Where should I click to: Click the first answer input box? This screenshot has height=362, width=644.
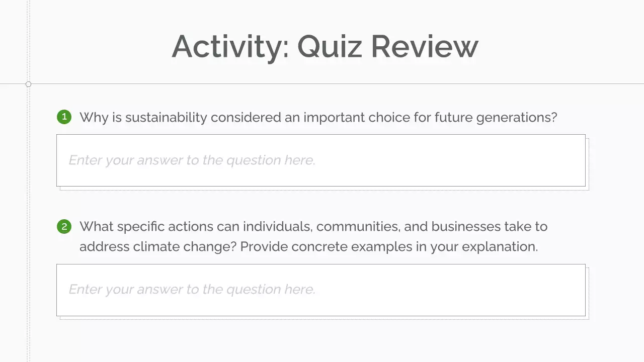point(321,160)
